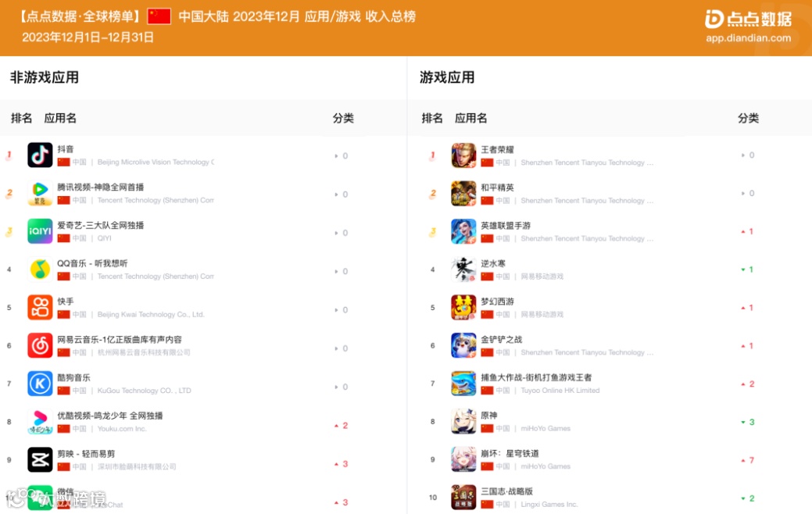Image resolution: width=812 pixels, height=514 pixels.
Task: Open 剪映 - 轻而易剪 title link
Action: tap(86, 453)
